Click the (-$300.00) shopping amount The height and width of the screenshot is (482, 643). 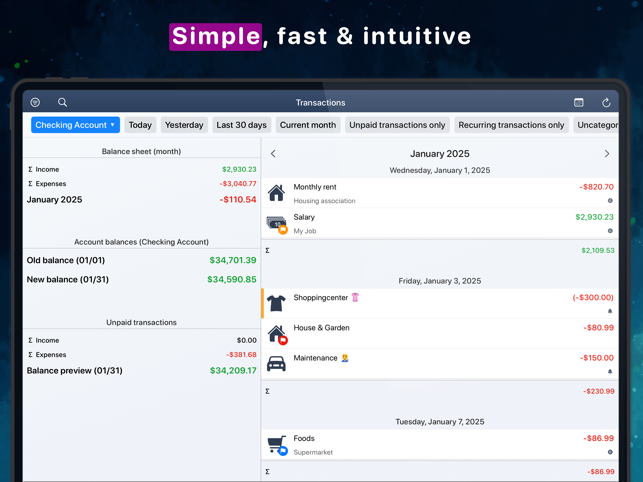pos(593,297)
